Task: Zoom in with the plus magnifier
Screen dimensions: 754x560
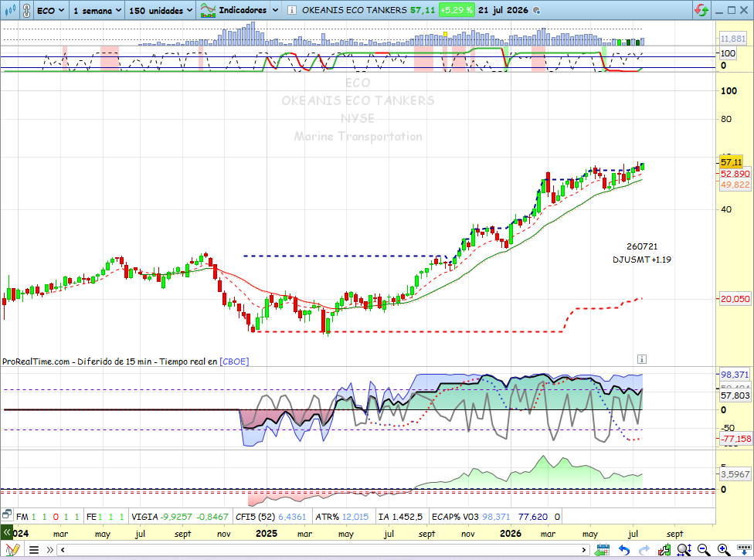Action: click(724, 549)
